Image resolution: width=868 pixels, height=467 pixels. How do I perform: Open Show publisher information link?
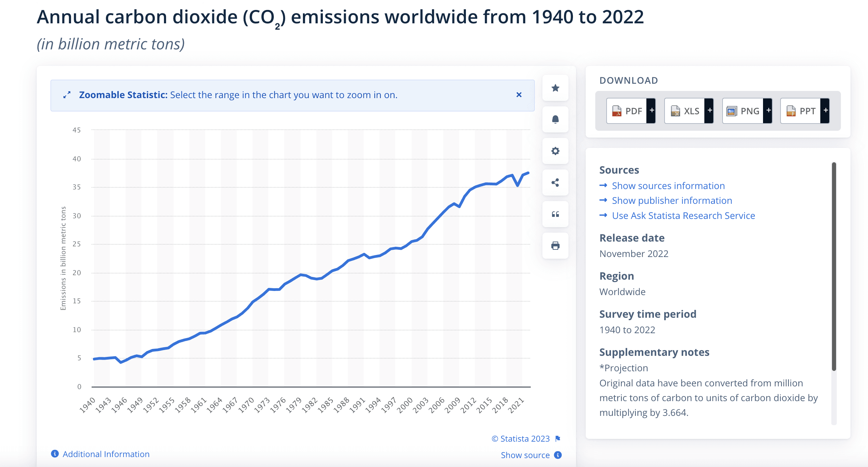(672, 200)
